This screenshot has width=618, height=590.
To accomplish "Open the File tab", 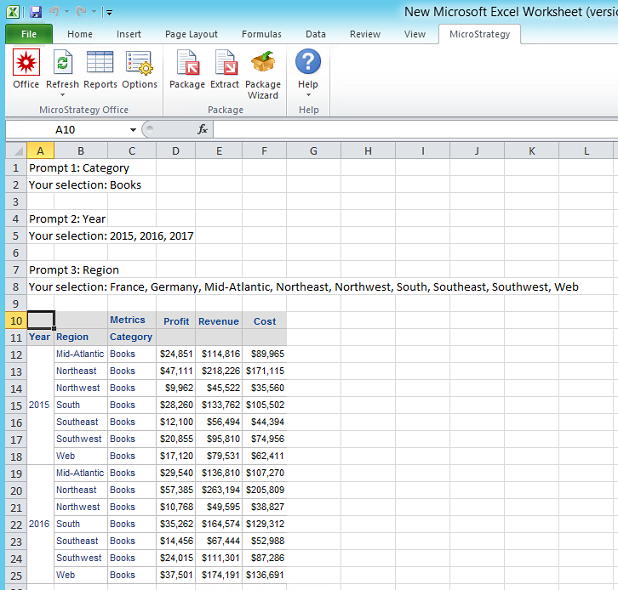I will (29, 34).
